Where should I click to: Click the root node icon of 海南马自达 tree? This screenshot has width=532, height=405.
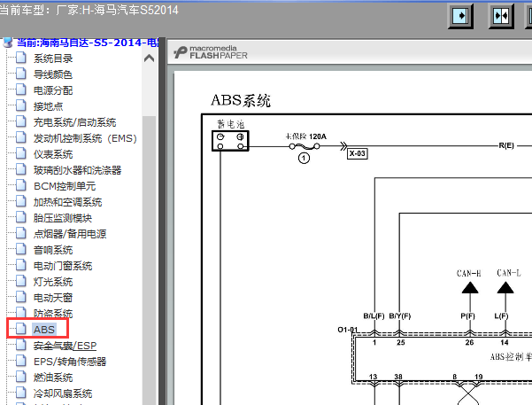click(x=8, y=43)
